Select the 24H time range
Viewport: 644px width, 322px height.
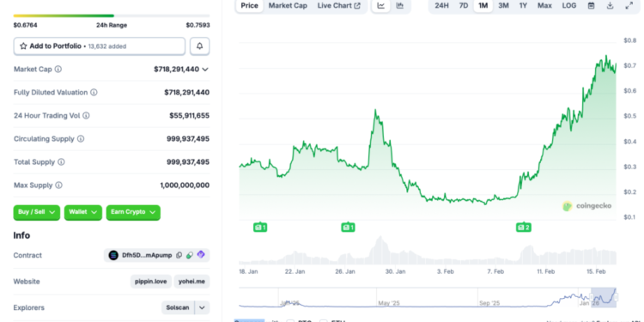coord(441,6)
